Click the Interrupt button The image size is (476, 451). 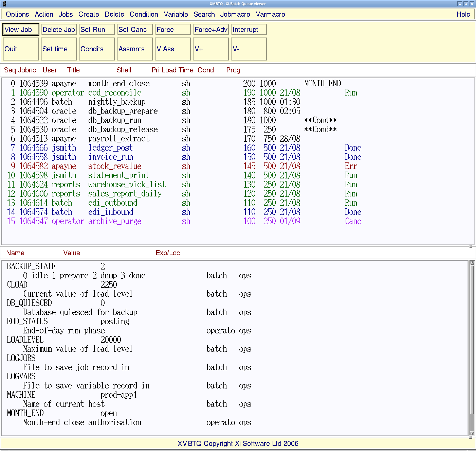click(x=249, y=30)
